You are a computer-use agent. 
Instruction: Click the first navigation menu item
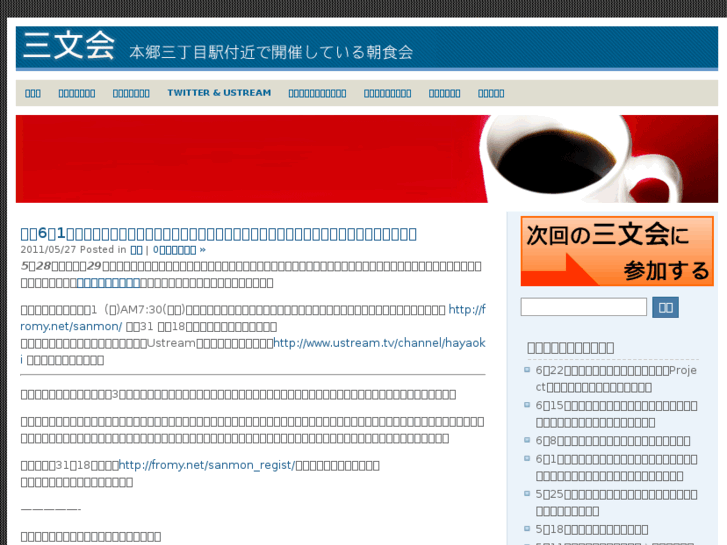tap(33, 93)
